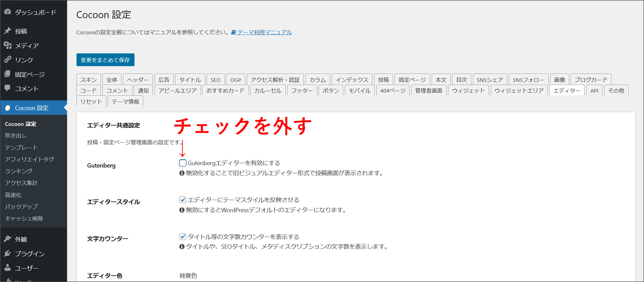Click the media icon beside メディア
This screenshot has height=282, width=644.
(7, 45)
